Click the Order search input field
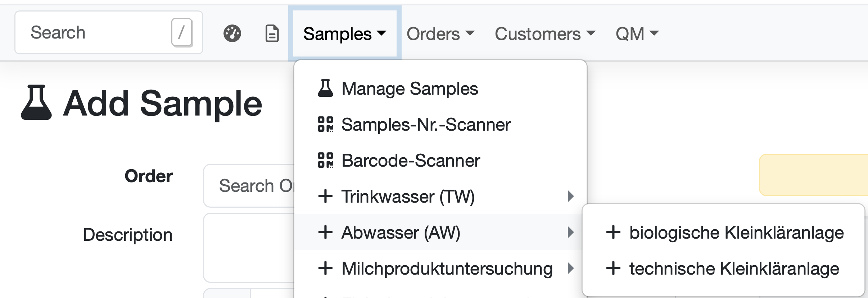 [x=249, y=186]
